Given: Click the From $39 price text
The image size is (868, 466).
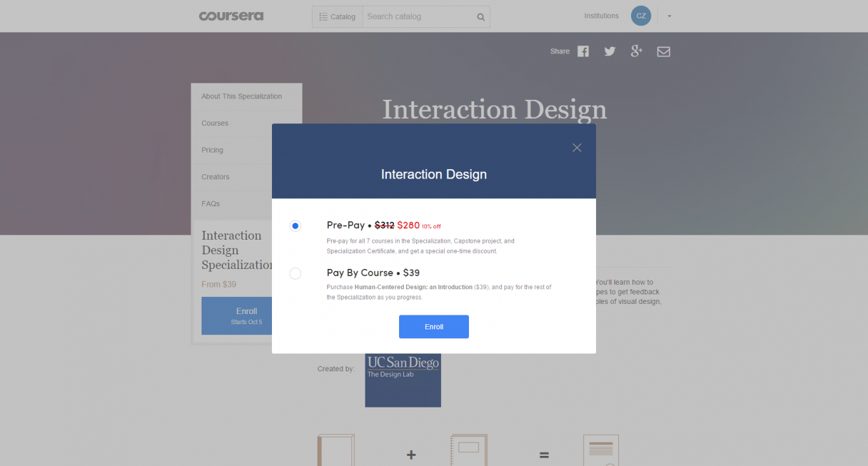Looking at the screenshot, I should 219,284.
